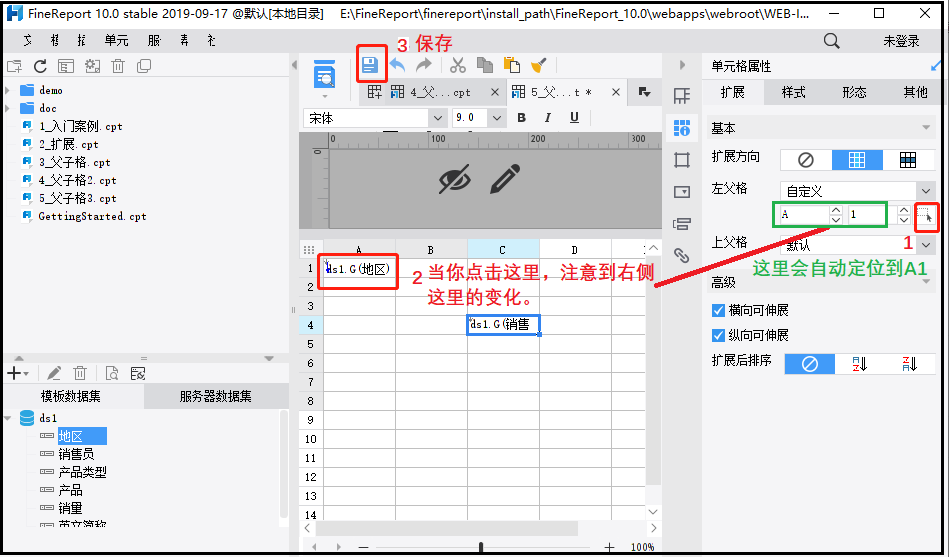
Task: Click the search magnifier icon at top
Action: (x=831, y=41)
